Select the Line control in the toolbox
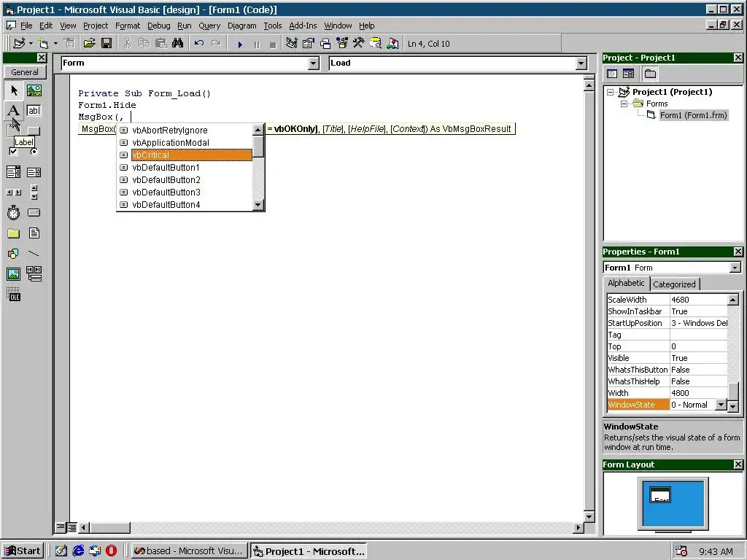The image size is (747, 560). 34,254
